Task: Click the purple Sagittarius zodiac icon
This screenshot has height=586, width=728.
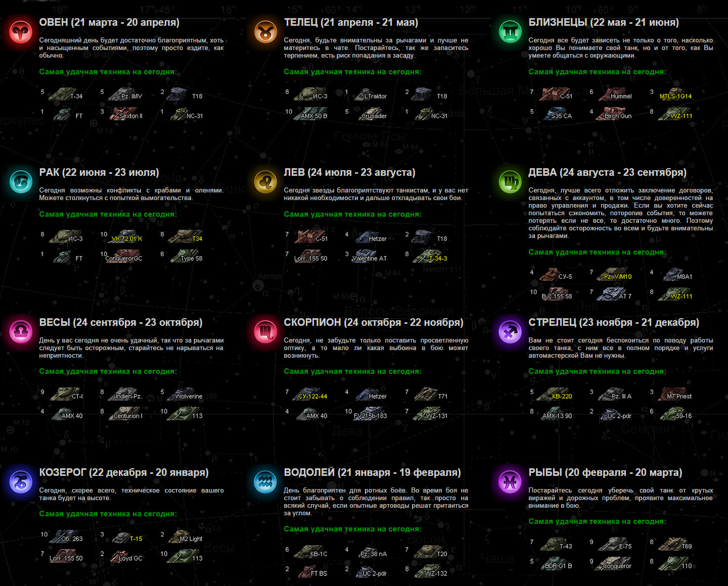Action: pyautogui.click(x=510, y=331)
